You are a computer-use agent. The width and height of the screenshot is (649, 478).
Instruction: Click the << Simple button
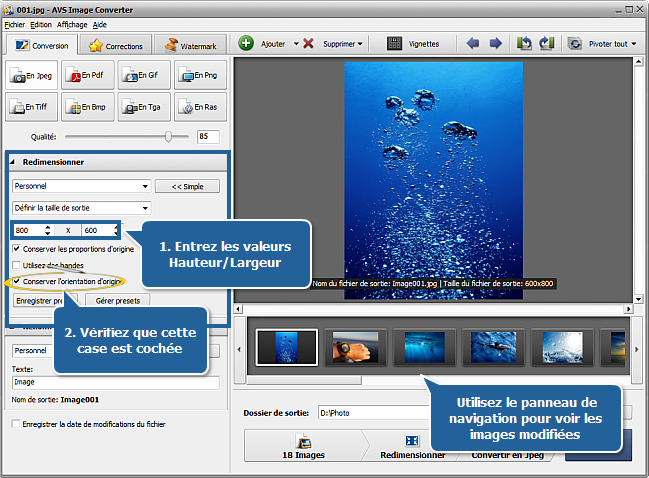(x=188, y=186)
